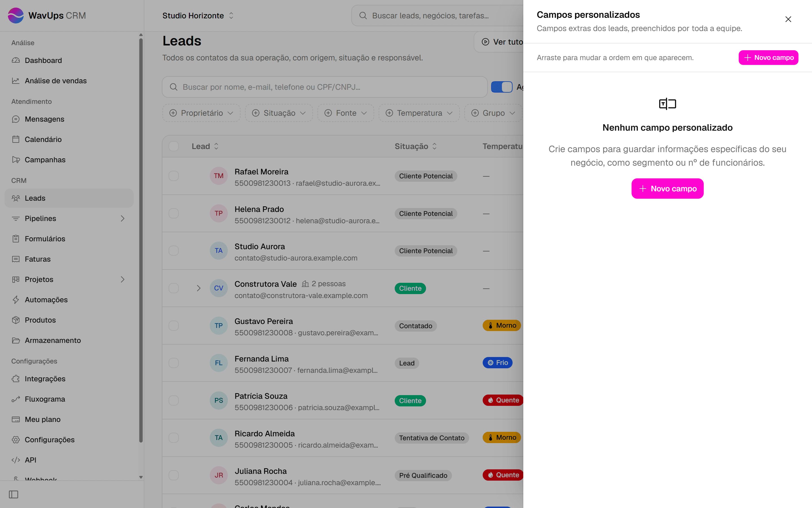
Task: Open the Fluxograma icon
Action: (x=16, y=399)
